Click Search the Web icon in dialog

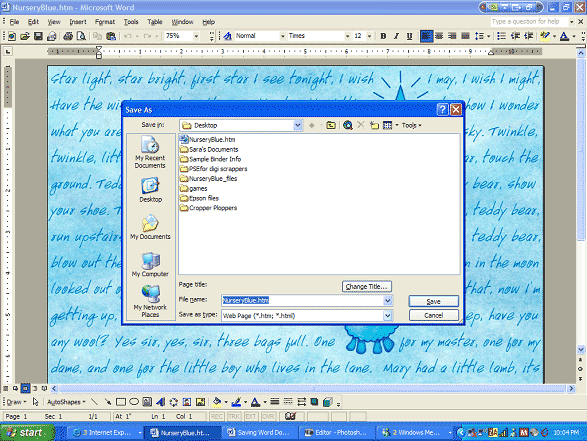pos(347,125)
